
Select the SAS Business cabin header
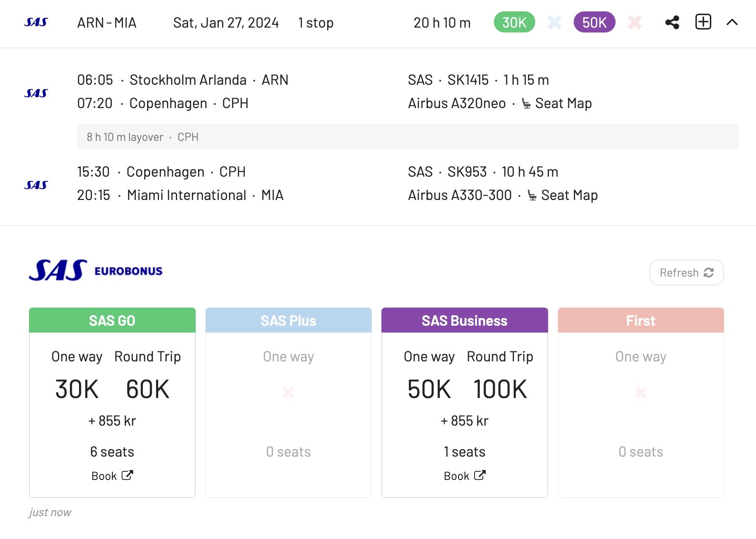tap(465, 320)
